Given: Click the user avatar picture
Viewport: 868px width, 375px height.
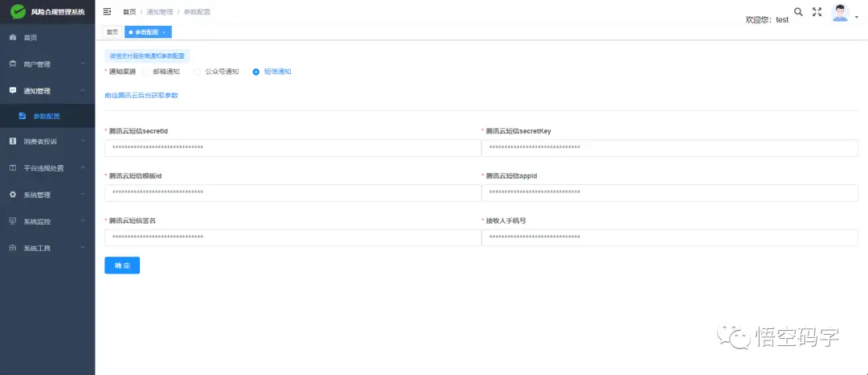Looking at the screenshot, I should (x=841, y=13).
